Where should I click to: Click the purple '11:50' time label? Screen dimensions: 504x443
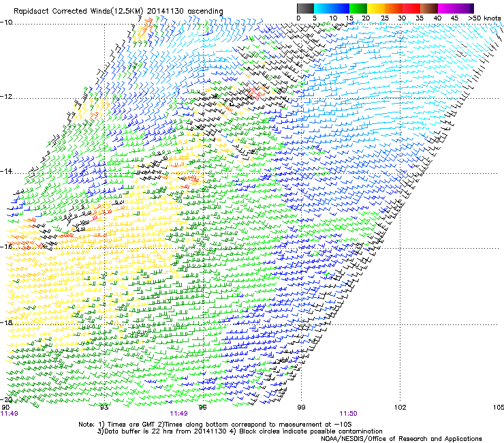click(349, 414)
